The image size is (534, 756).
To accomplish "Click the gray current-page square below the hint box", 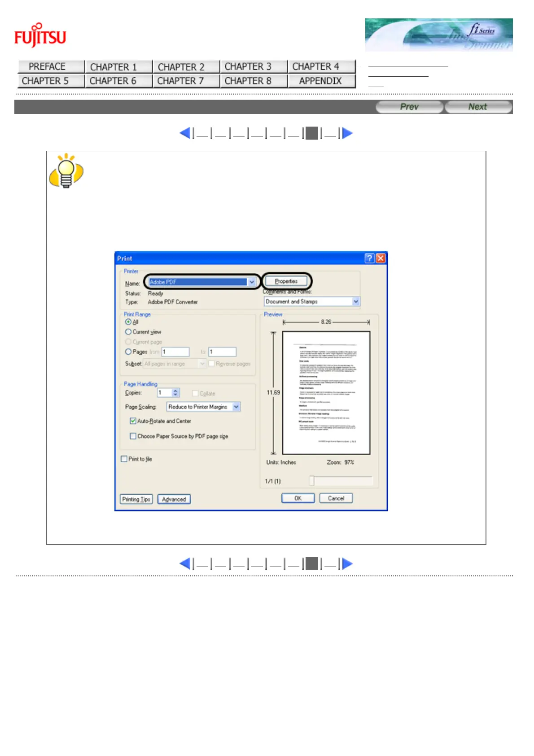I will tap(311, 563).
